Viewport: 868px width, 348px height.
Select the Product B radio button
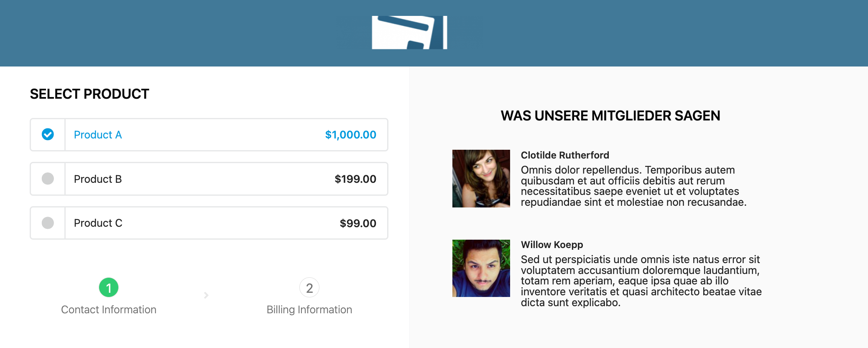pyautogui.click(x=48, y=179)
